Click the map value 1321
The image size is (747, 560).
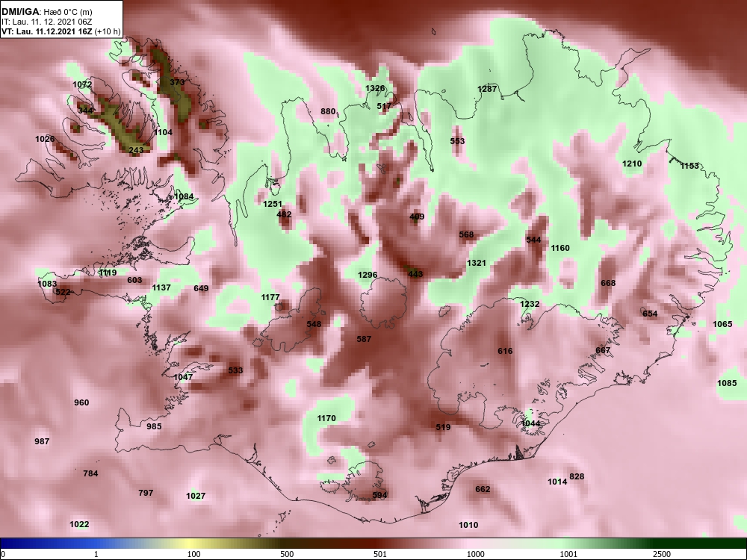tap(477, 263)
